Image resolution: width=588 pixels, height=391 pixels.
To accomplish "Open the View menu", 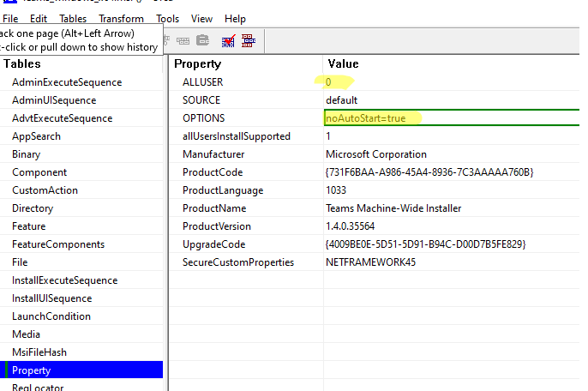I will tap(202, 18).
